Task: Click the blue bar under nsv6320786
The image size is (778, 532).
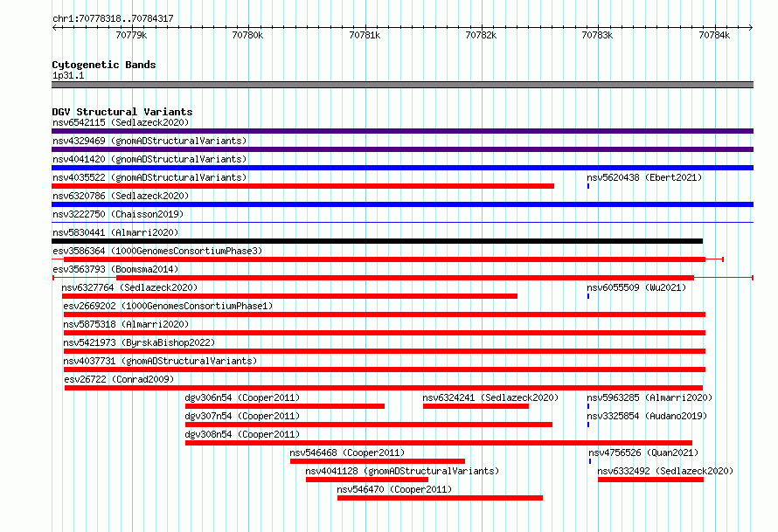Action: coord(402,204)
